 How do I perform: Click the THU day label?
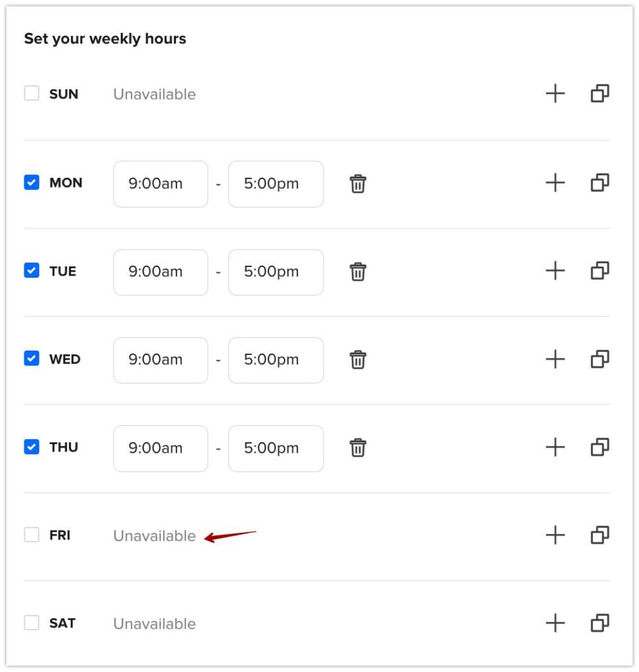(64, 447)
